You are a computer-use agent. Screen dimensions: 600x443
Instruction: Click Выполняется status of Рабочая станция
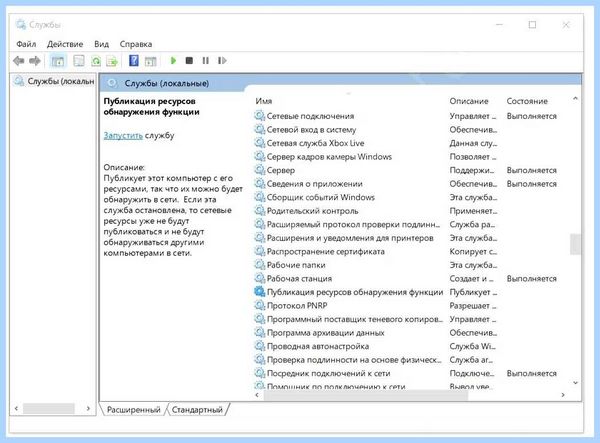click(532, 279)
